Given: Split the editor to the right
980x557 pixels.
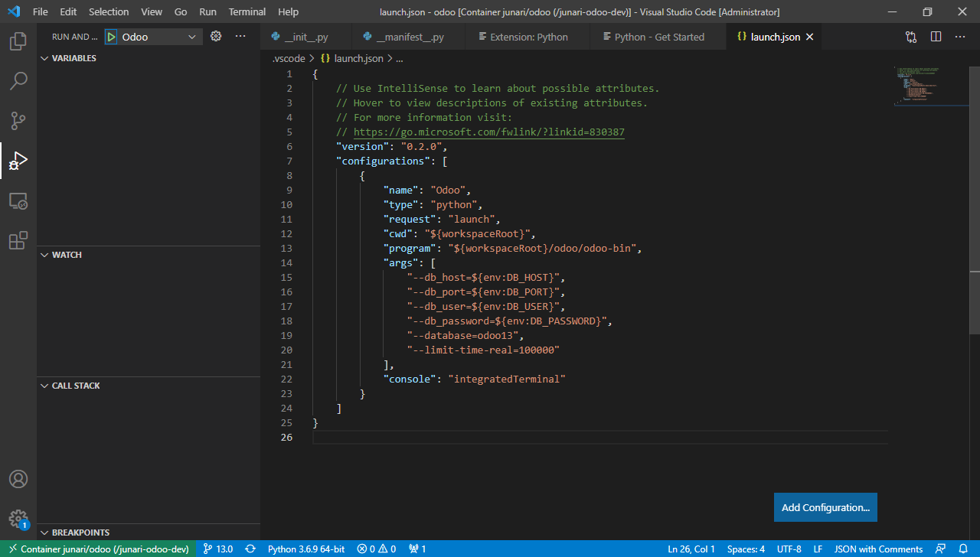Looking at the screenshot, I should click(x=936, y=37).
